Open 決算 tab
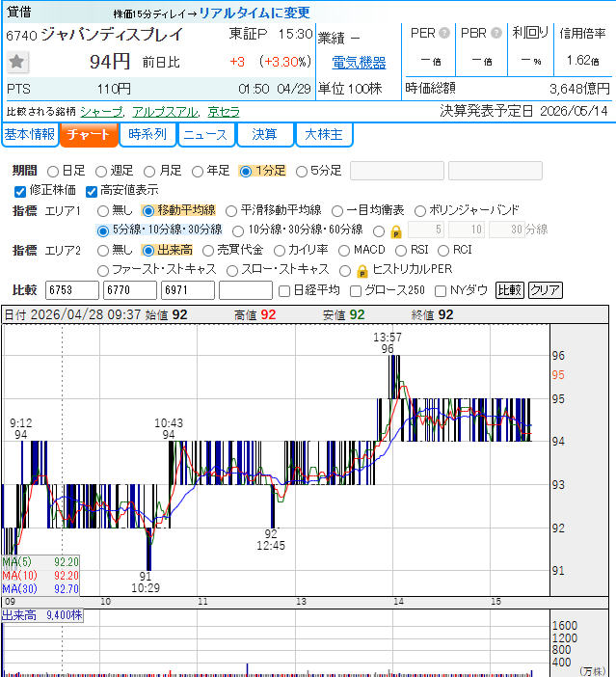Image resolution: width=616 pixels, height=677 pixels. (x=264, y=135)
